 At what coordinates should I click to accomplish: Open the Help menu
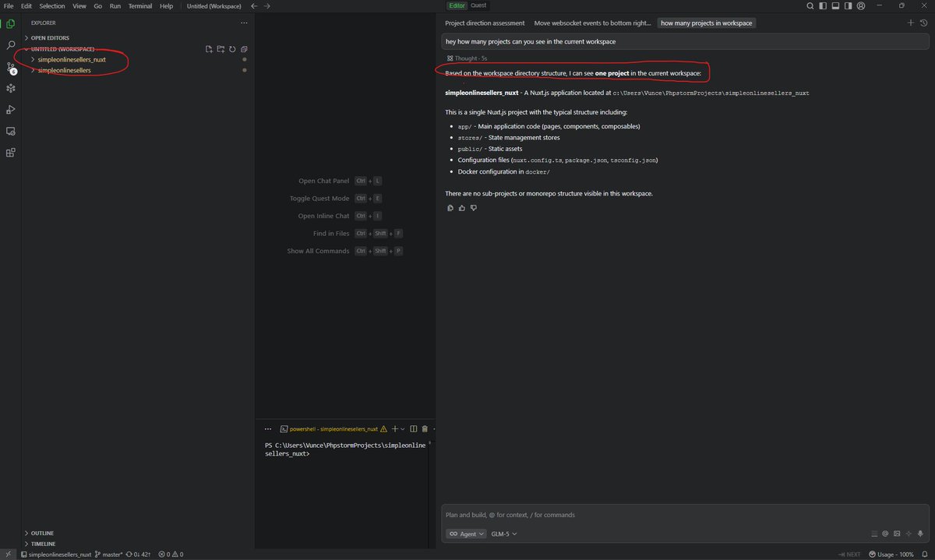tap(166, 5)
